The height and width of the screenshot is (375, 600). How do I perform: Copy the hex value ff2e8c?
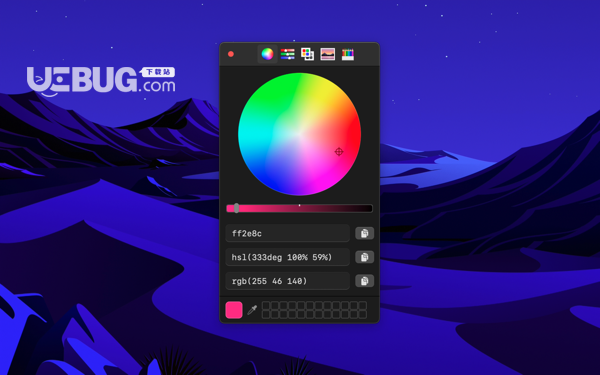coord(364,233)
